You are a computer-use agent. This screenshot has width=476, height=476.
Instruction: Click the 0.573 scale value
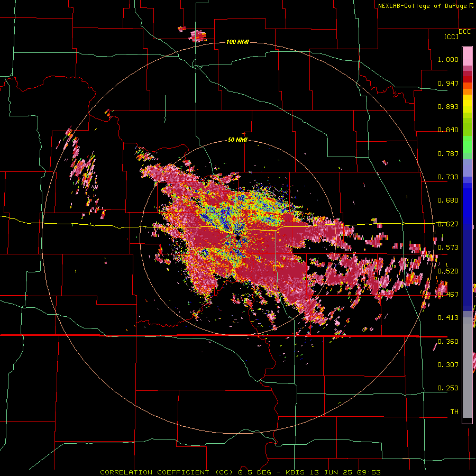point(448,248)
